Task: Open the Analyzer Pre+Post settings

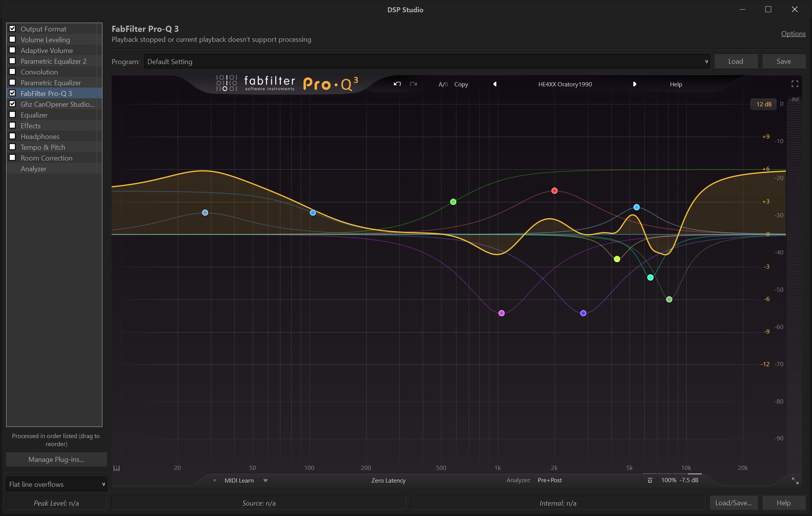Action: tap(550, 480)
